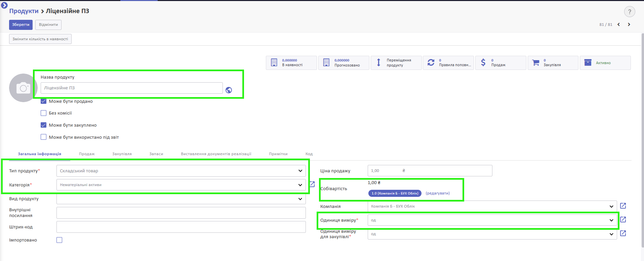Click Відмінити discard button

click(x=48, y=25)
